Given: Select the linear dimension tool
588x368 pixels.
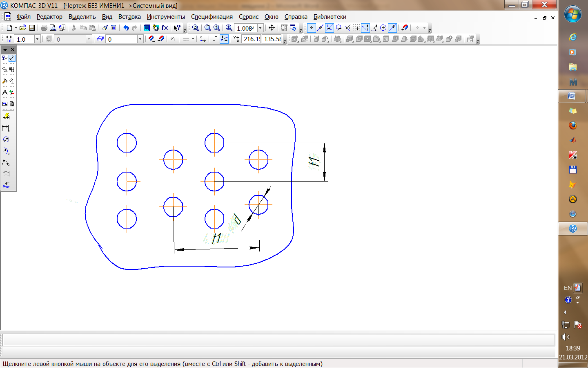Looking at the screenshot, I should click(6, 128).
